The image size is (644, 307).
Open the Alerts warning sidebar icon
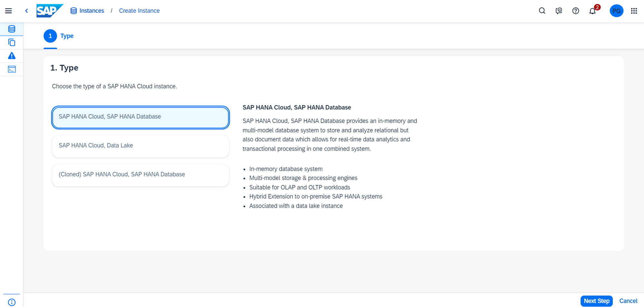pos(12,56)
